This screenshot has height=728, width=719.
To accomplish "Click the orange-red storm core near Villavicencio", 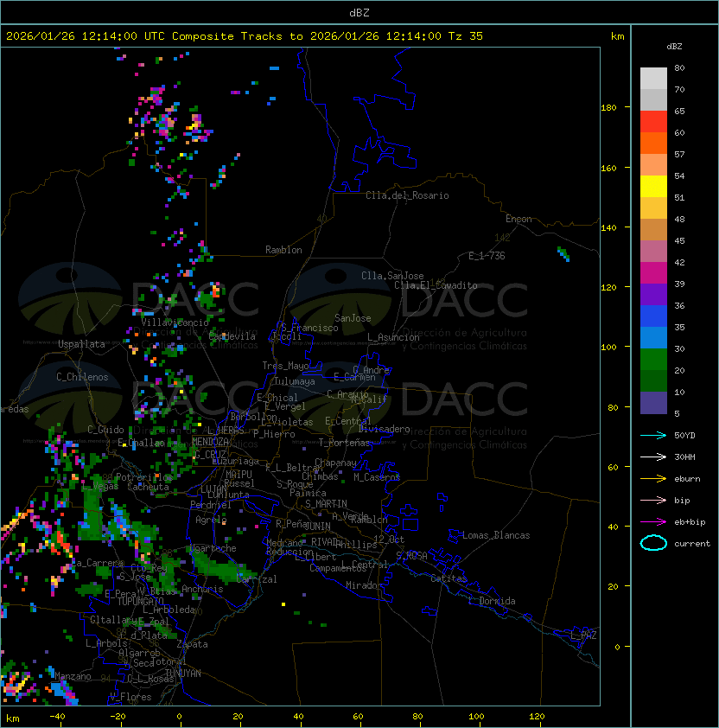I will [216, 291].
